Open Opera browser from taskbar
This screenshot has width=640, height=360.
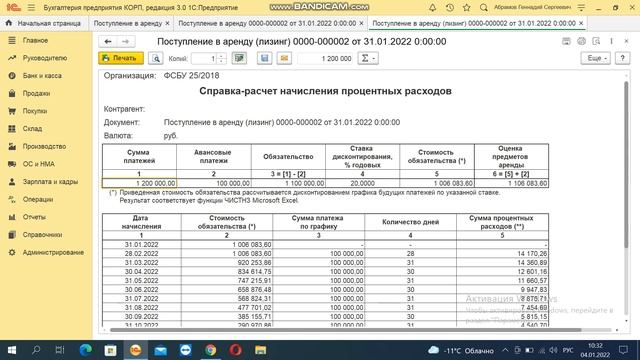point(236,350)
